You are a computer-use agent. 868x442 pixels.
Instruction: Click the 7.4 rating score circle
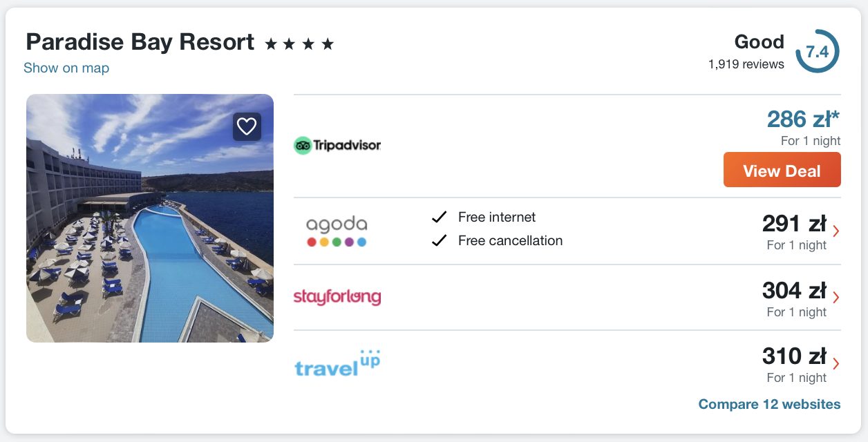click(818, 52)
